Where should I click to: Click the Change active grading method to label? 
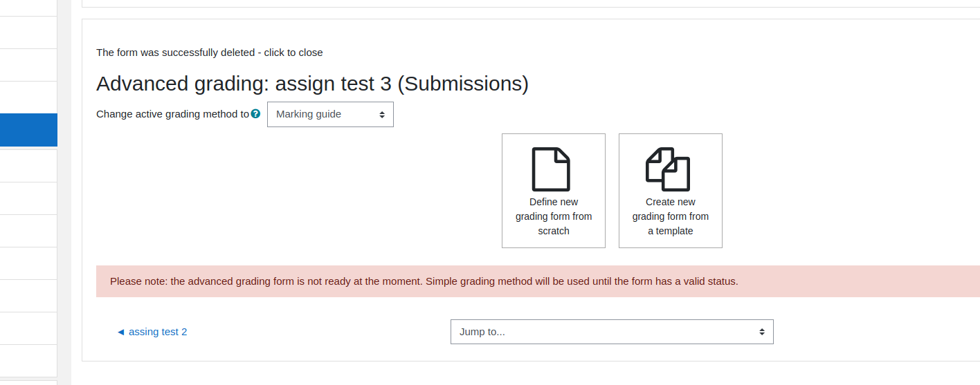coord(172,114)
